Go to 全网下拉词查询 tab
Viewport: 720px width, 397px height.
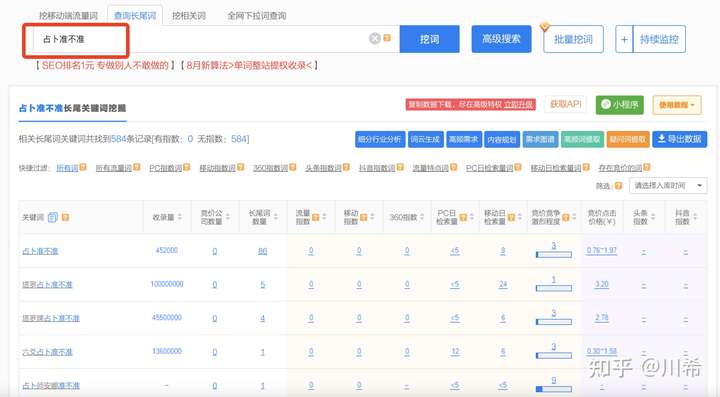tap(257, 16)
